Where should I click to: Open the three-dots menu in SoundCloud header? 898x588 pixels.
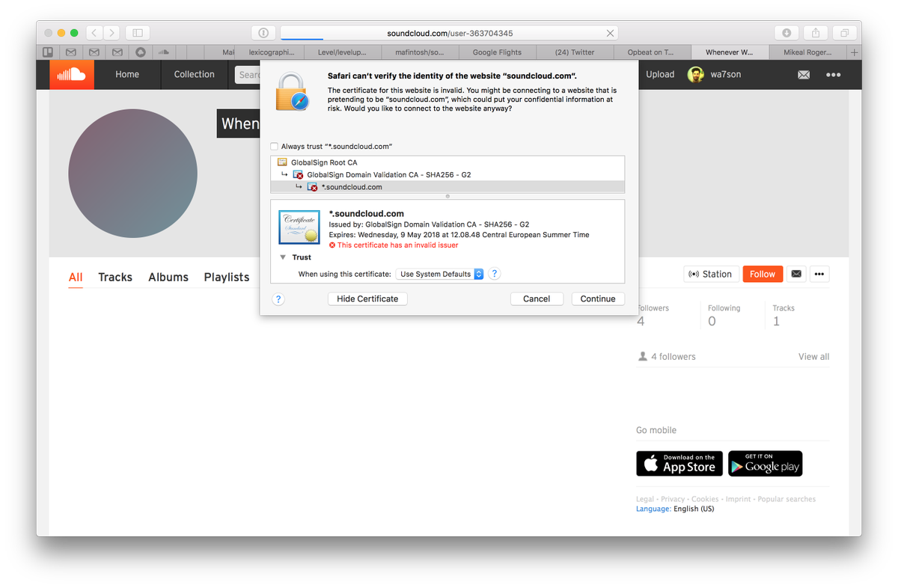[x=833, y=75]
